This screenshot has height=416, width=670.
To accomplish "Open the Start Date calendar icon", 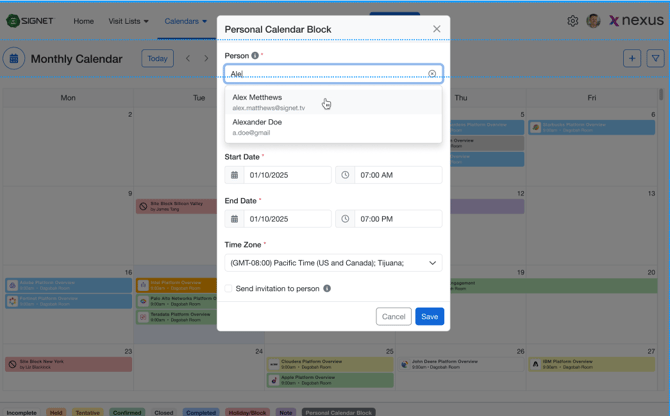I will coord(235,175).
